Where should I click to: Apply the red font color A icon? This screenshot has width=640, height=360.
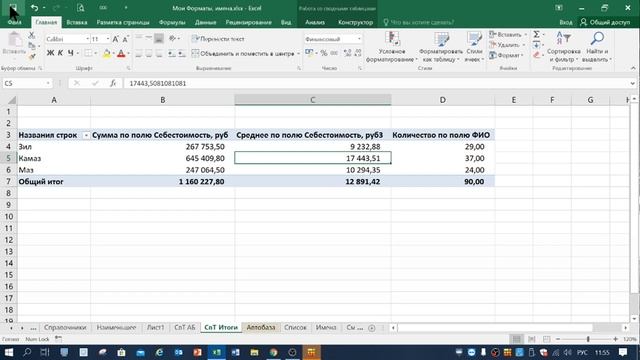pos(121,53)
